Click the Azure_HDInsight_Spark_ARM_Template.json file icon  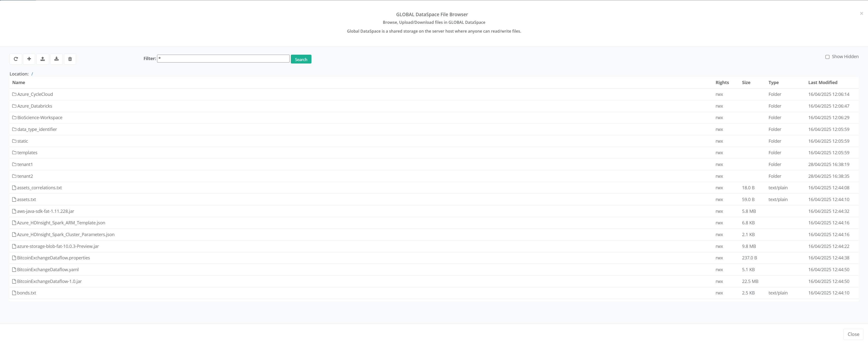point(14,223)
